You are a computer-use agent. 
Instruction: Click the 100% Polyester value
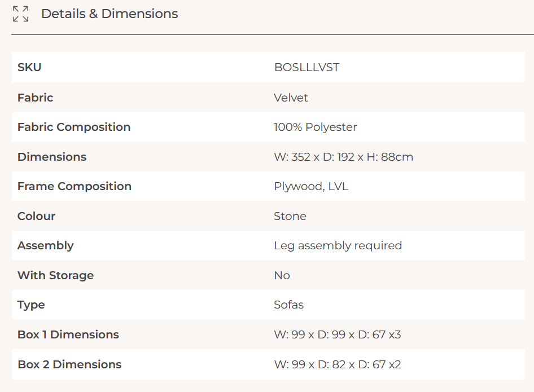pyautogui.click(x=315, y=127)
